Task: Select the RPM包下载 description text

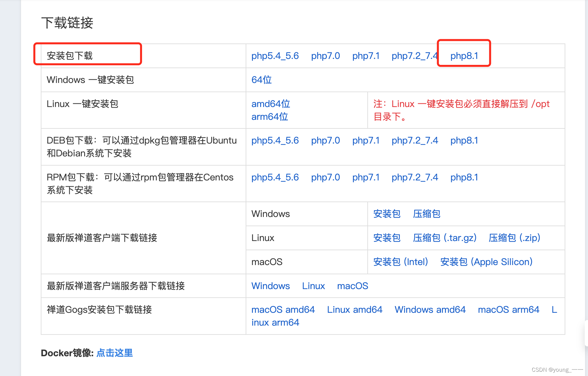Action: [140, 184]
